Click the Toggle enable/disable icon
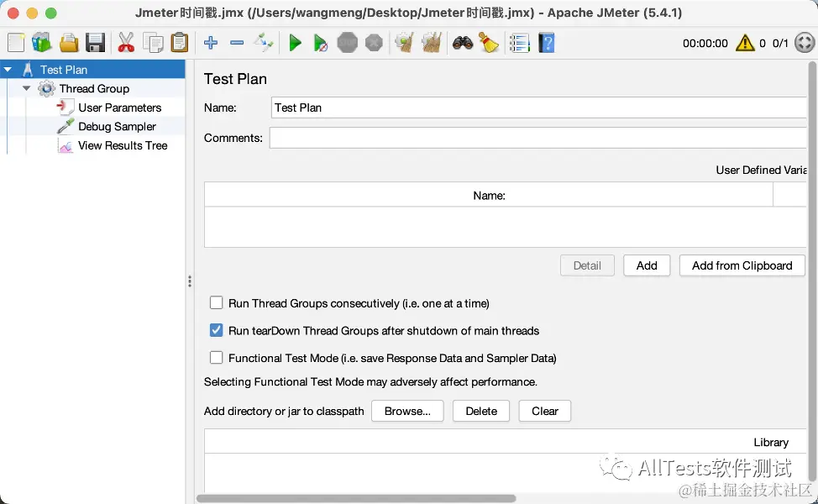 point(264,43)
